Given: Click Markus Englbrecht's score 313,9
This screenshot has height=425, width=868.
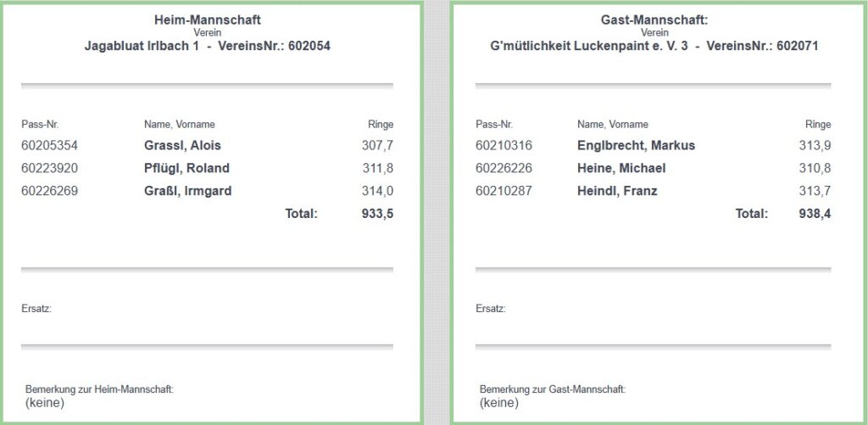Looking at the screenshot, I should pyautogui.click(x=815, y=145).
